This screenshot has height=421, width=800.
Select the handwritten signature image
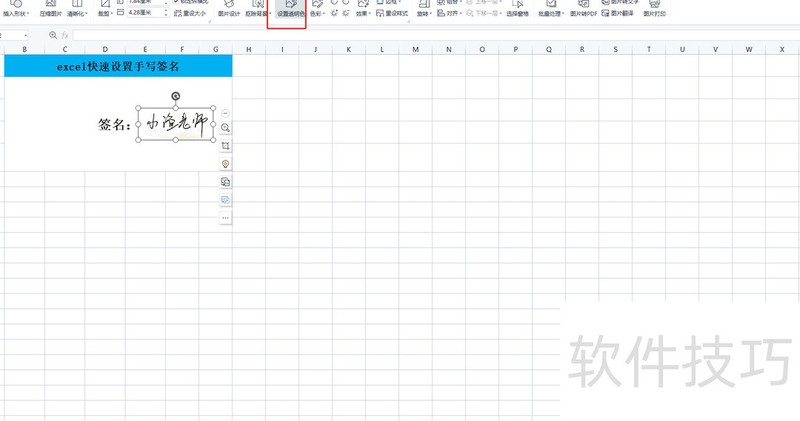click(176, 124)
